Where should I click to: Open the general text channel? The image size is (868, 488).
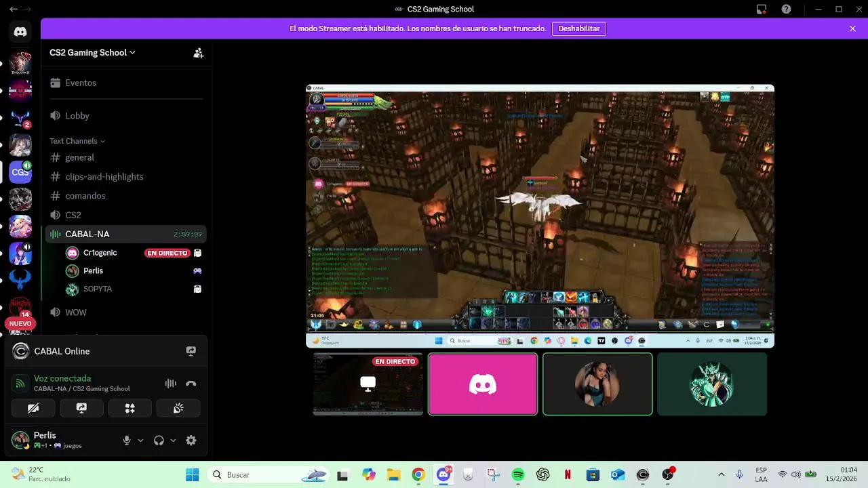coord(126,157)
